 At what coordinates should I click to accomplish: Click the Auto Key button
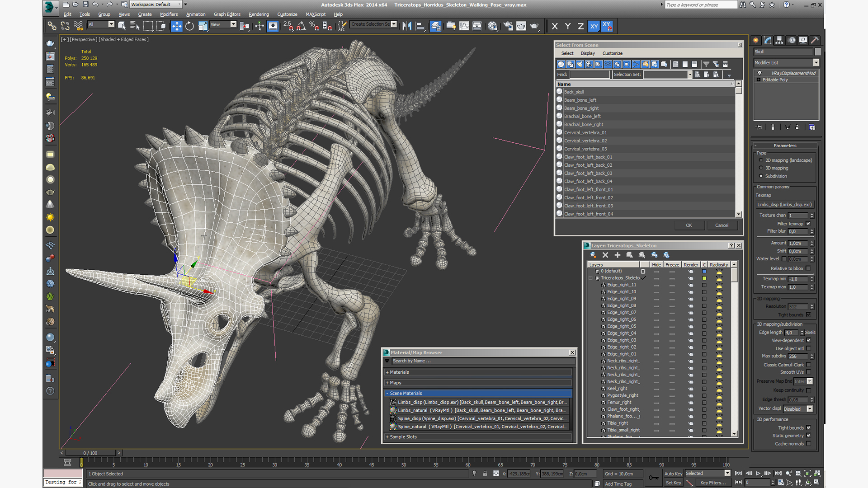click(x=673, y=474)
